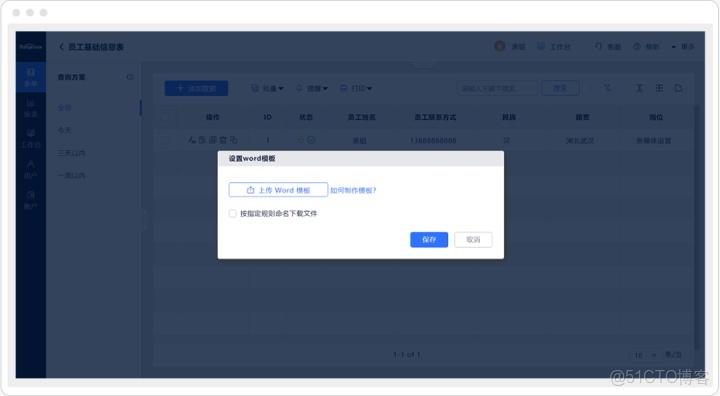This screenshot has width=720, height=396.
Task: Select the 一周以内 query filter
Action: coord(71,175)
